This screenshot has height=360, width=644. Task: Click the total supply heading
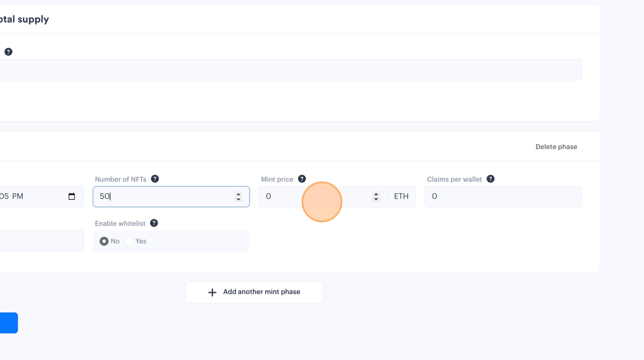(x=24, y=20)
